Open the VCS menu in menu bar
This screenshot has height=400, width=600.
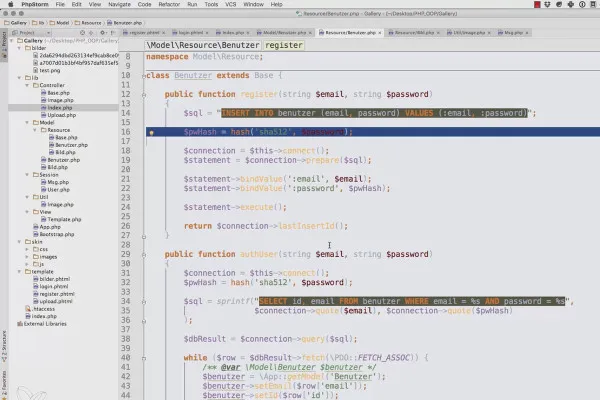[x=230, y=4]
